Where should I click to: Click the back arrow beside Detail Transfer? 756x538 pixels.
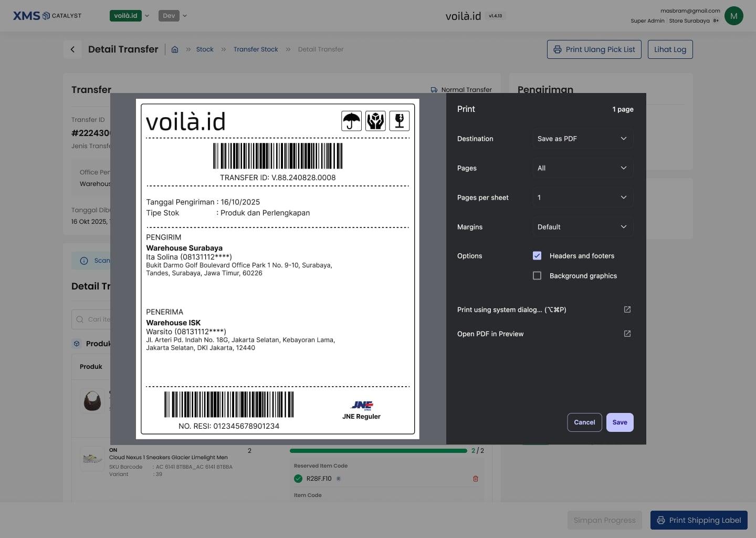72,49
